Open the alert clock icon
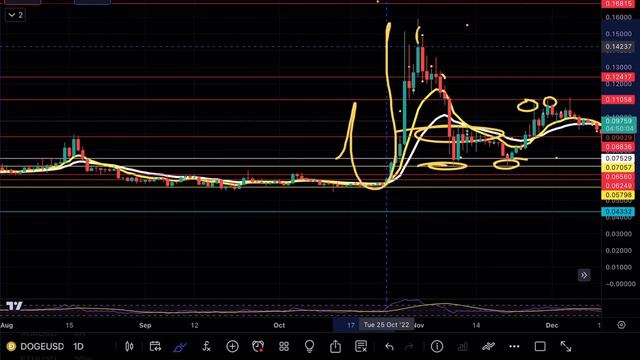 coord(258,347)
